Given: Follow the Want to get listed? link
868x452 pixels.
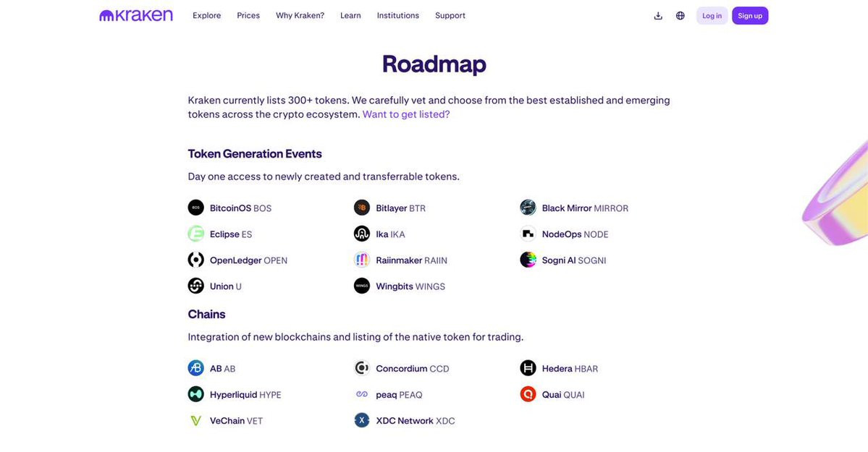Looking at the screenshot, I should [406, 114].
